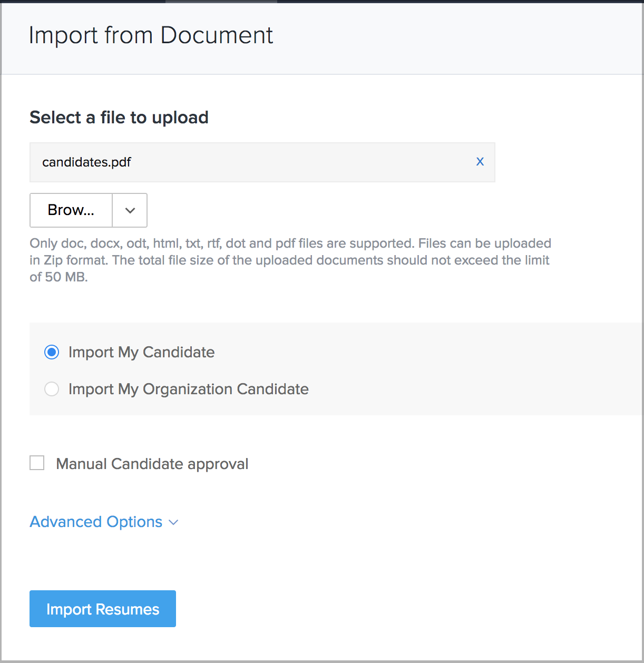Click the Browse button
The height and width of the screenshot is (663, 644).
tap(71, 210)
